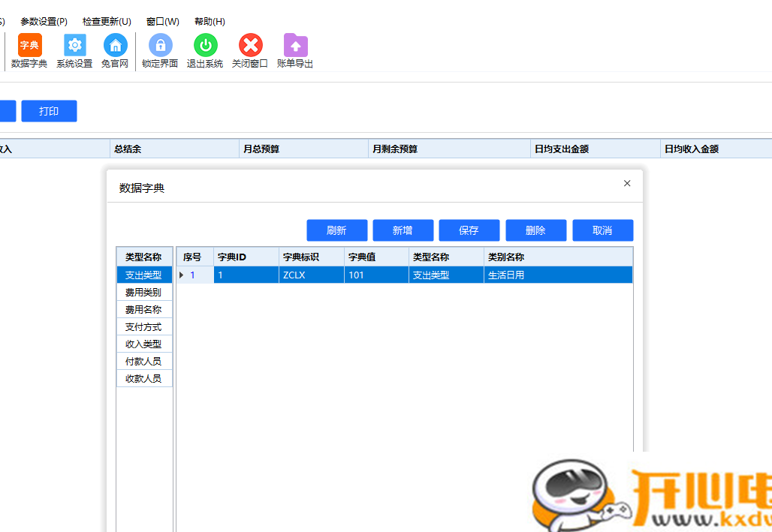The image size is (772, 532).
Task: Select the ZCLX dictionary row
Action: [x=310, y=275]
